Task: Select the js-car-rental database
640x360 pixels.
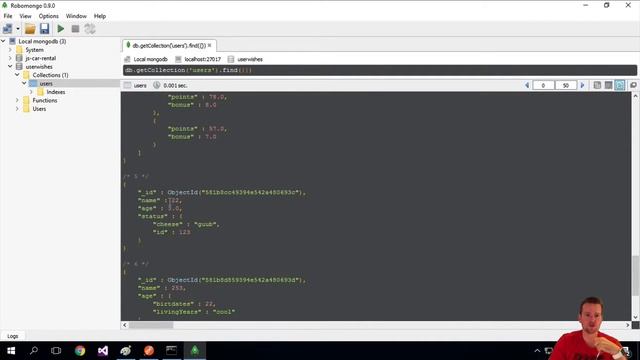Action: 40,58
